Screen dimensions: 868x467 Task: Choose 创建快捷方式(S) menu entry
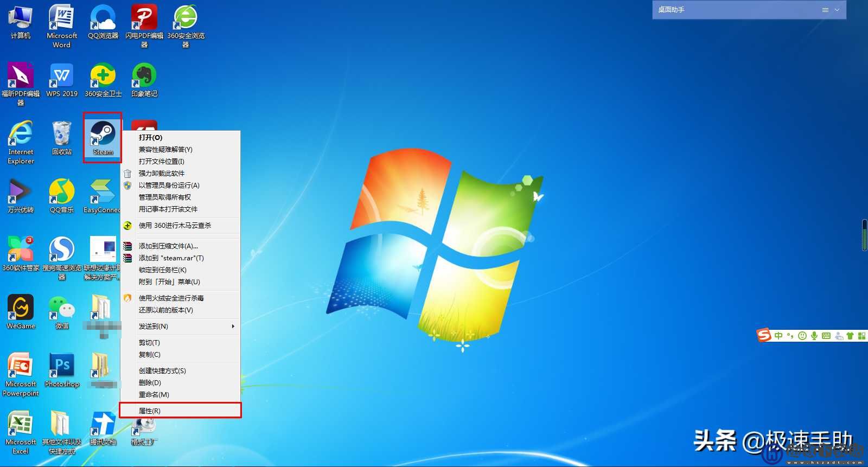point(181,371)
